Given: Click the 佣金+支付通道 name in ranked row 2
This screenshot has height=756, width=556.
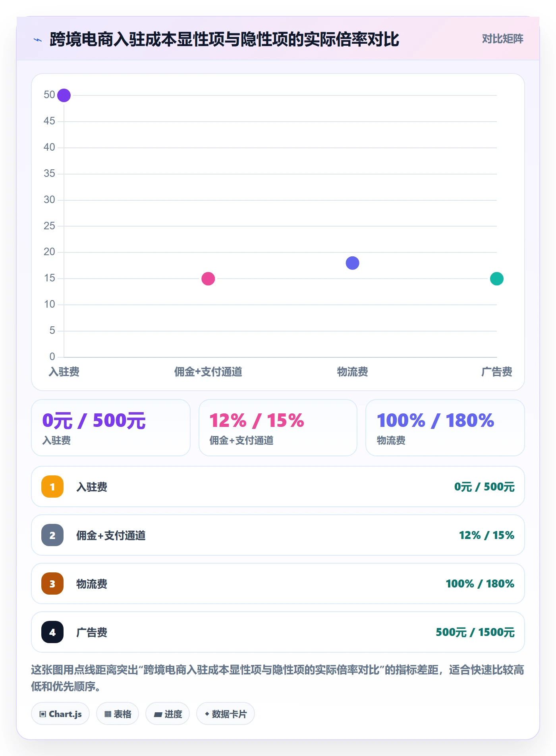Looking at the screenshot, I should tap(111, 535).
